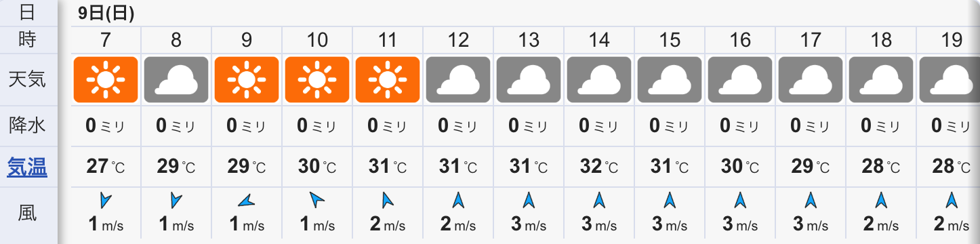Viewport: 980px width, 244px height.
Task: Choose the cloud icon under hour 14
Action: [x=599, y=80]
